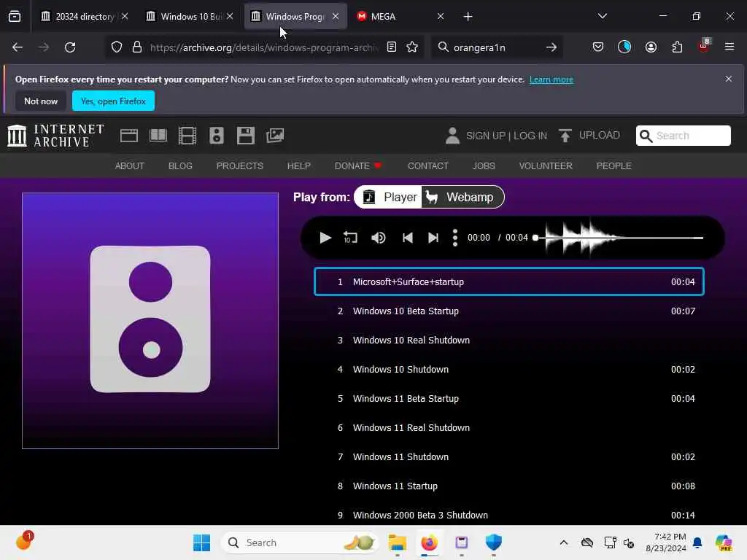Screen dimensions: 747x560
Task: Click the address bar URL
Action: pyautogui.click(x=264, y=47)
